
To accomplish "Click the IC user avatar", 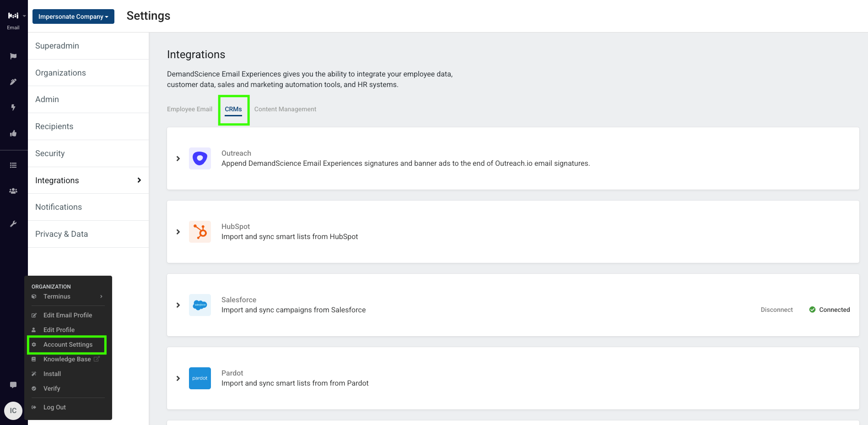I will coord(13,410).
